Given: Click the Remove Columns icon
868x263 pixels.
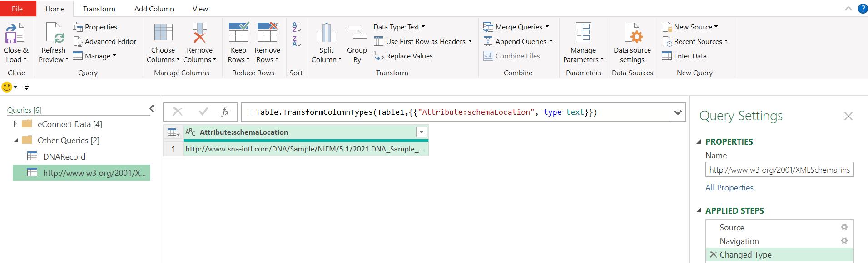Looking at the screenshot, I should pyautogui.click(x=199, y=33).
